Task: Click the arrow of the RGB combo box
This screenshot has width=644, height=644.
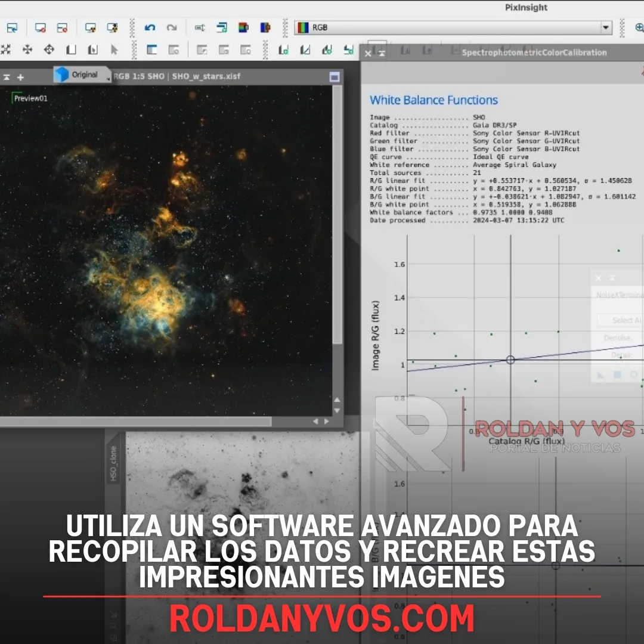Action: [605, 27]
